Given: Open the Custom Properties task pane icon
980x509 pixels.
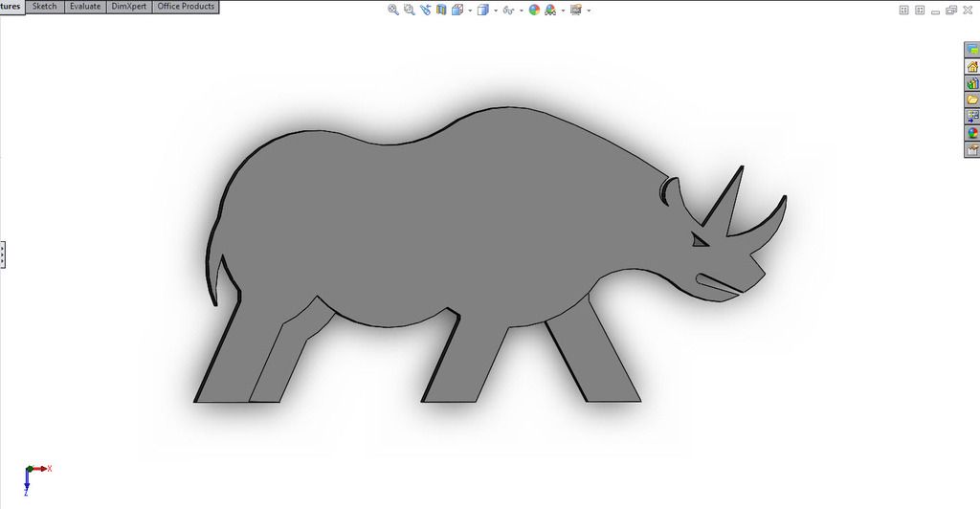Looking at the screenshot, I should 972,149.
